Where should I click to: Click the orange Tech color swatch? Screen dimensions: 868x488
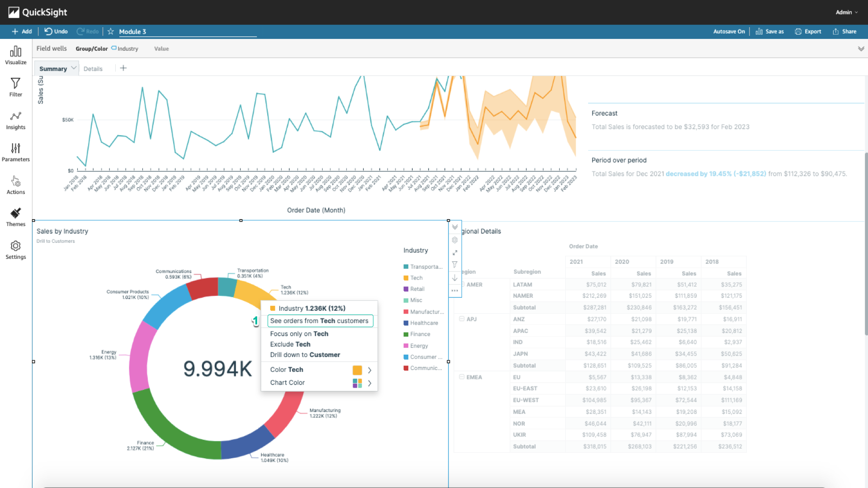coord(357,371)
